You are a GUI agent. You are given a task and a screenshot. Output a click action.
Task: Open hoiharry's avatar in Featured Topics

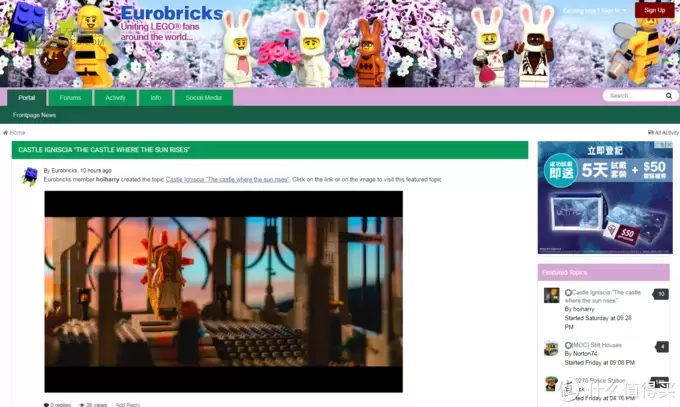[552, 295]
